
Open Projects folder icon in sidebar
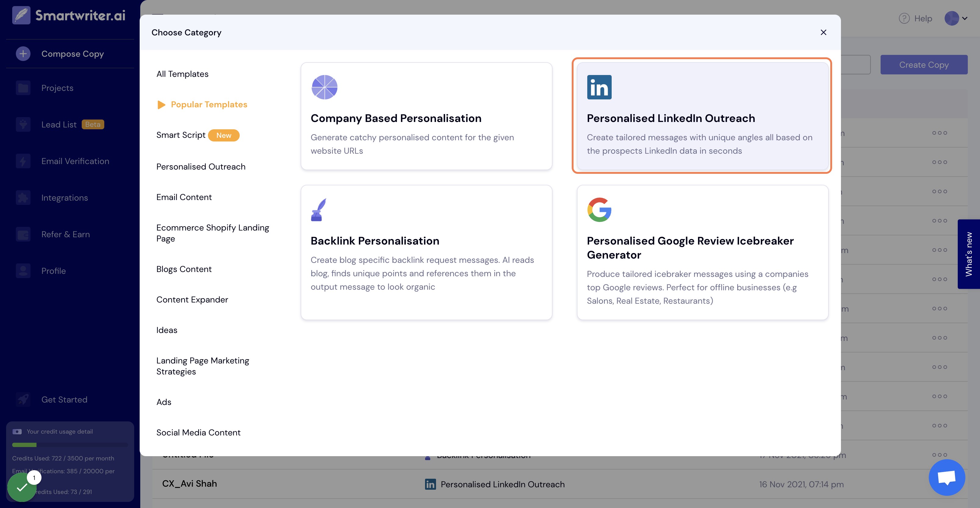pos(23,88)
